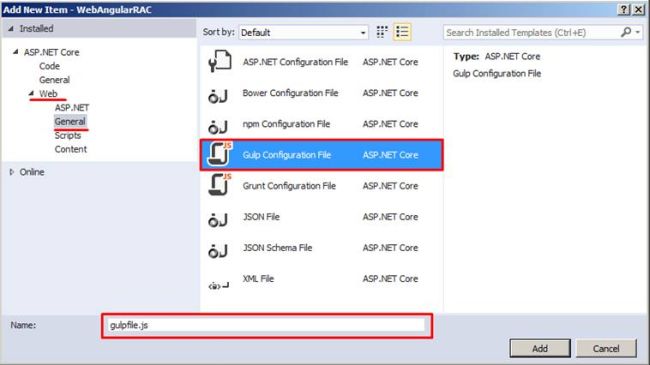Click 'Gulp Configuration File' description in details pane
The width and height of the screenshot is (650, 365).
click(497, 73)
